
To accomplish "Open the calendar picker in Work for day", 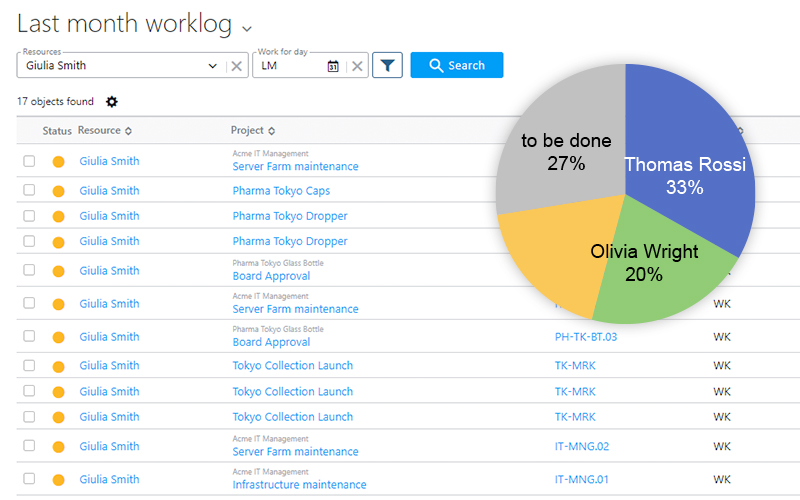I will pyautogui.click(x=333, y=66).
